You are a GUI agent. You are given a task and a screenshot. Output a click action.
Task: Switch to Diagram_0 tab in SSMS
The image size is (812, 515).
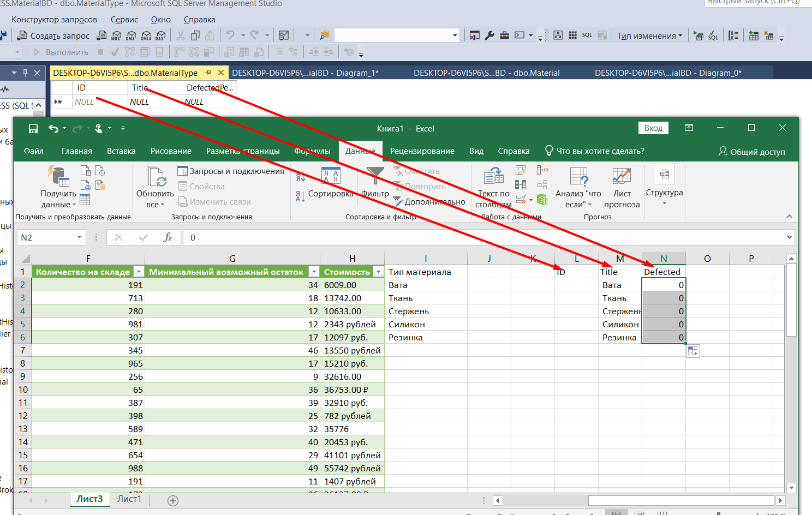coord(668,73)
